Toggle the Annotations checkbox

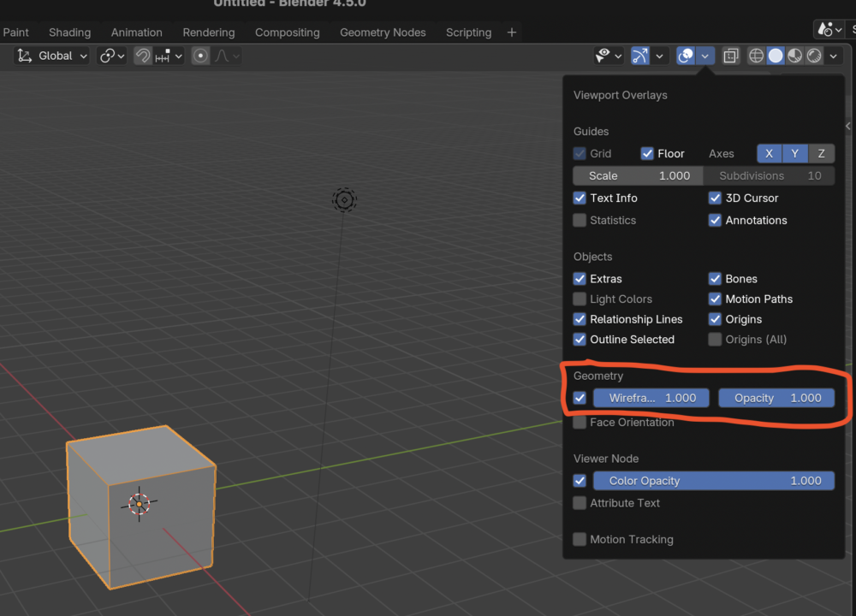715,221
